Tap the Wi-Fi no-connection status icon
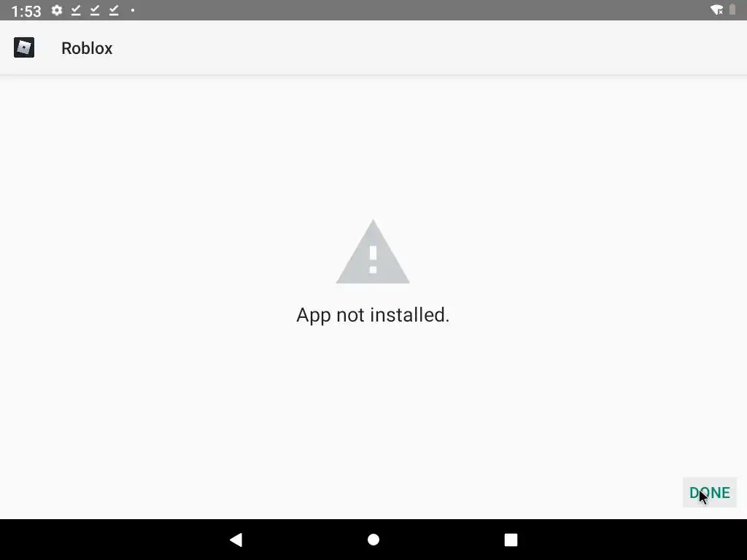Viewport: 747px width, 560px height. point(716,9)
